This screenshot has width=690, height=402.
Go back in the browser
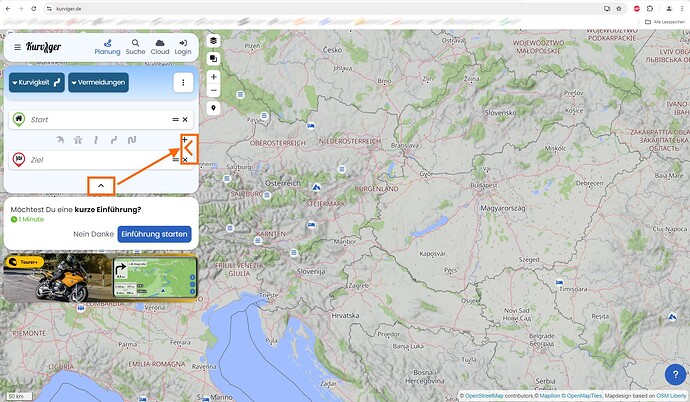(8, 8)
